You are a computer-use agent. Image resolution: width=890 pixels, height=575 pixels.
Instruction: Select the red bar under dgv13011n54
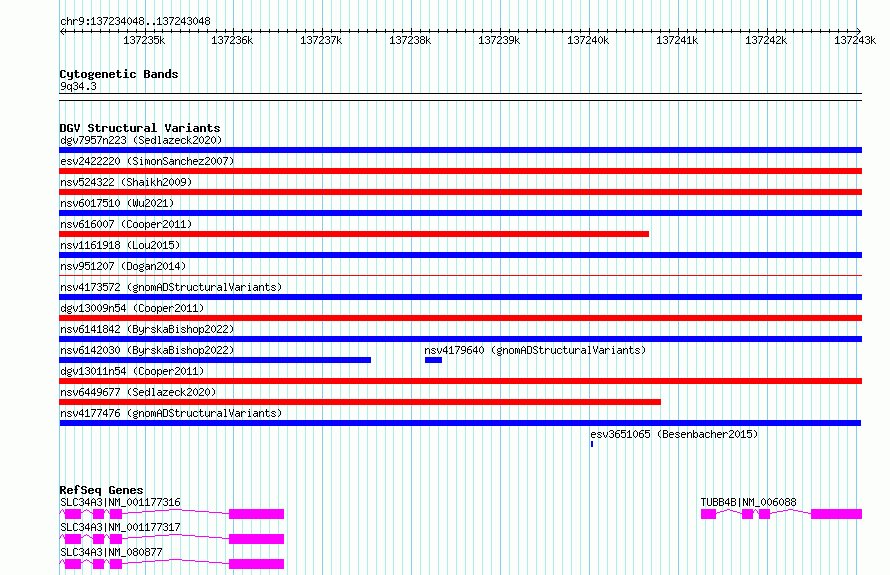(x=460, y=381)
